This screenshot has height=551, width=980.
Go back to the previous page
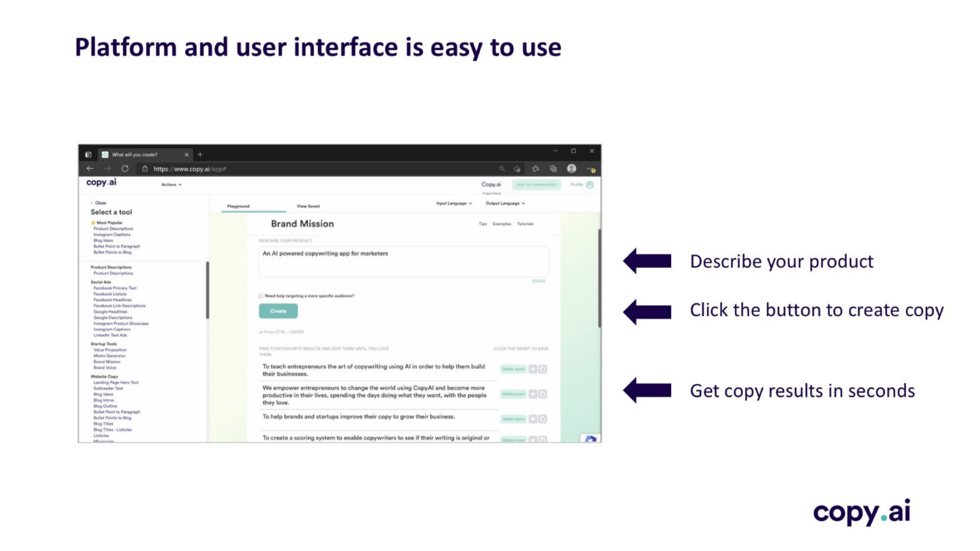[x=90, y=169]
